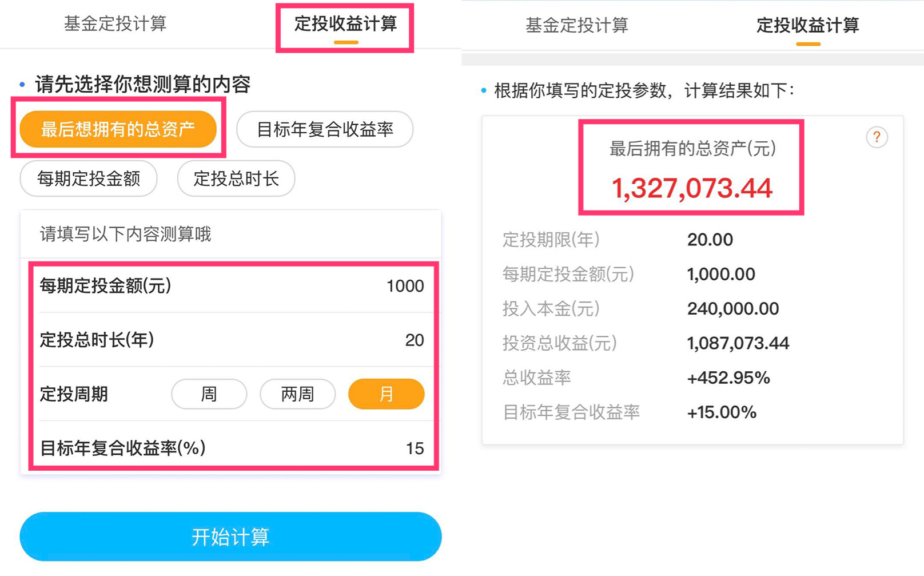Choose 两周 as the investment cycle
Image resolution: width=924 pixels, height=576 pixels.
pyautogui.click(x=297, y=394)
